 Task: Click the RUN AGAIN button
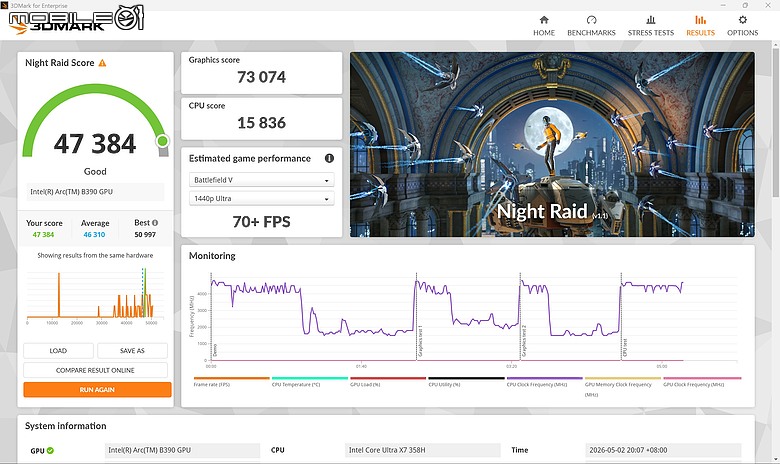[97, 389]
